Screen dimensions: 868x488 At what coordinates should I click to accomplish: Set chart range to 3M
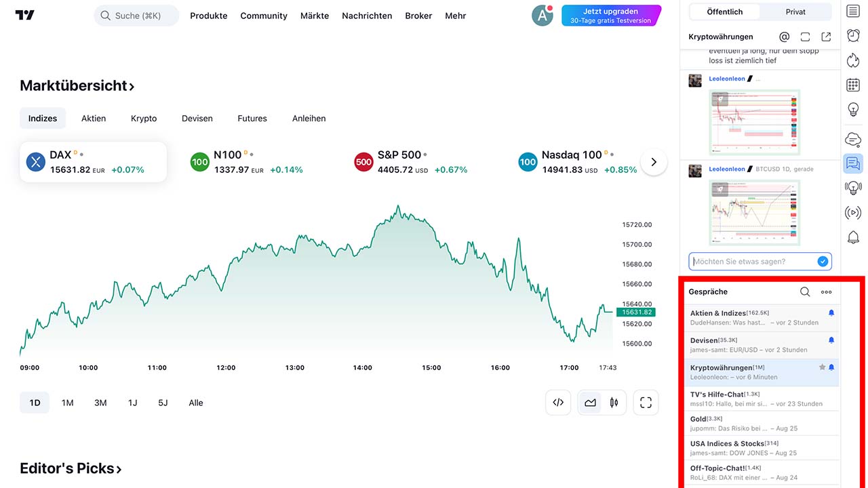point(100,403)
